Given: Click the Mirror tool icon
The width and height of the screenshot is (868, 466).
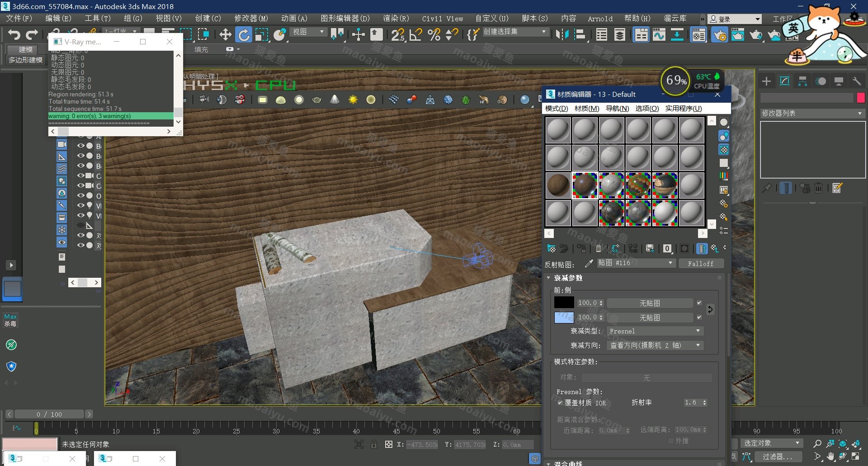Looking at the screenshot, I should (562, 35).
